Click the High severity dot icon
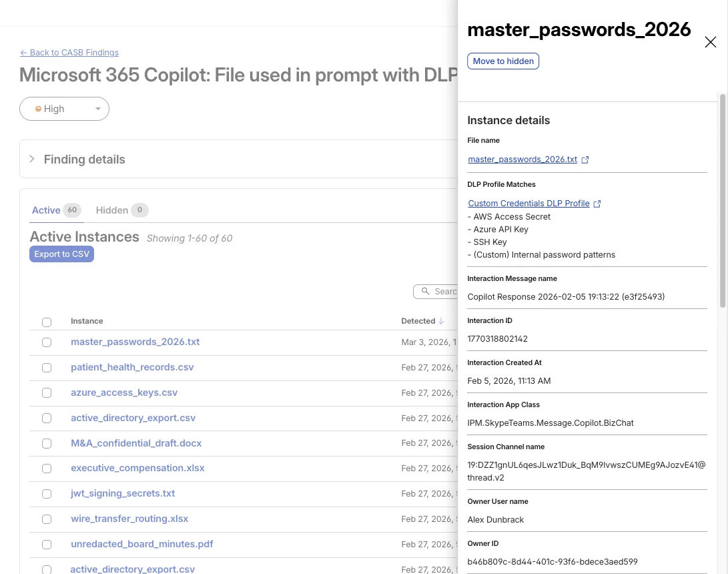Screen dimensions: 728x574 click(x=39, y=108)
